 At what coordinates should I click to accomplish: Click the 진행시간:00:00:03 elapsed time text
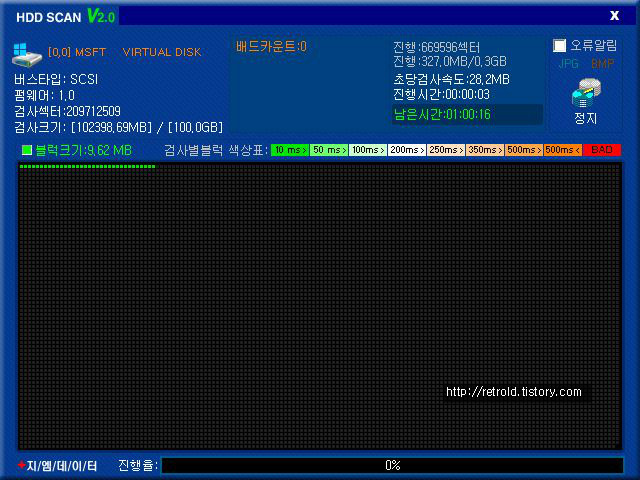[441, 95]
